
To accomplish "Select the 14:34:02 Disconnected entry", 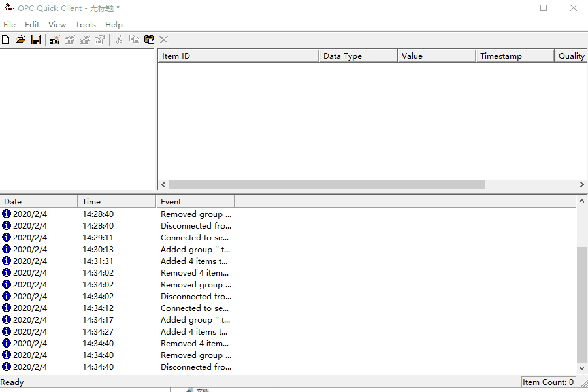I will [117, 297].
